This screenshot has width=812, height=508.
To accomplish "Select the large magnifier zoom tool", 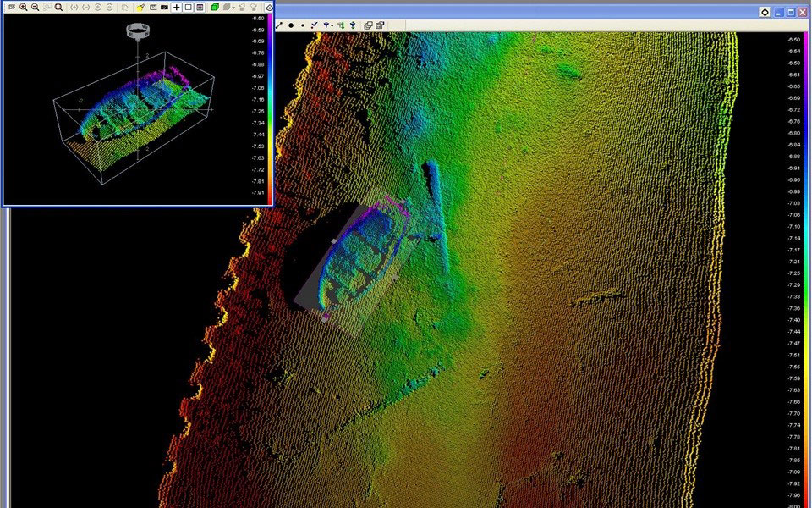I will 58,7.
